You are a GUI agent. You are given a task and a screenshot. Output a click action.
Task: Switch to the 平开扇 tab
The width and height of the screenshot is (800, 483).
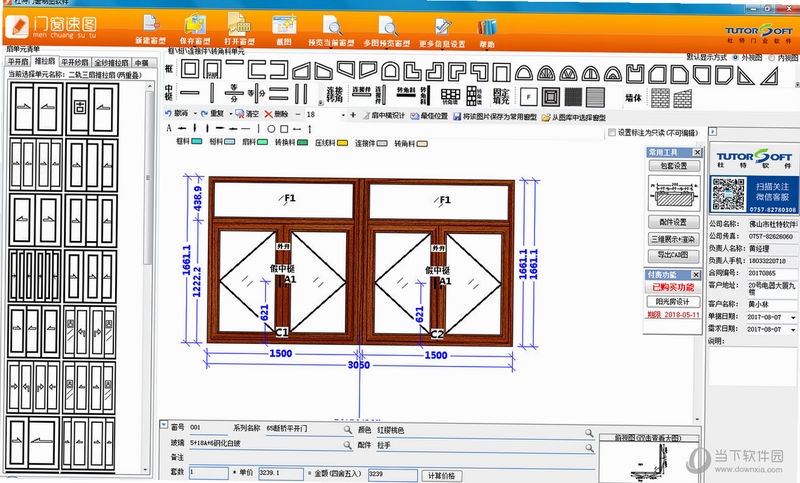point(18,62)
